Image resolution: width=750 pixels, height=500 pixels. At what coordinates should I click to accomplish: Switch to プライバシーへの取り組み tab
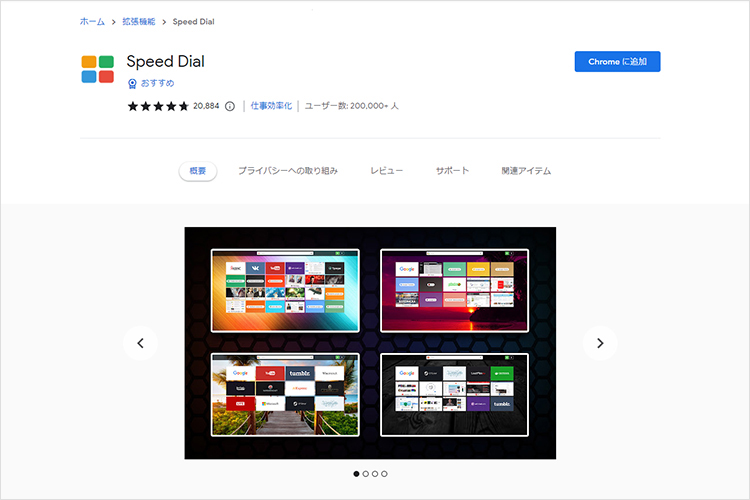288,171
